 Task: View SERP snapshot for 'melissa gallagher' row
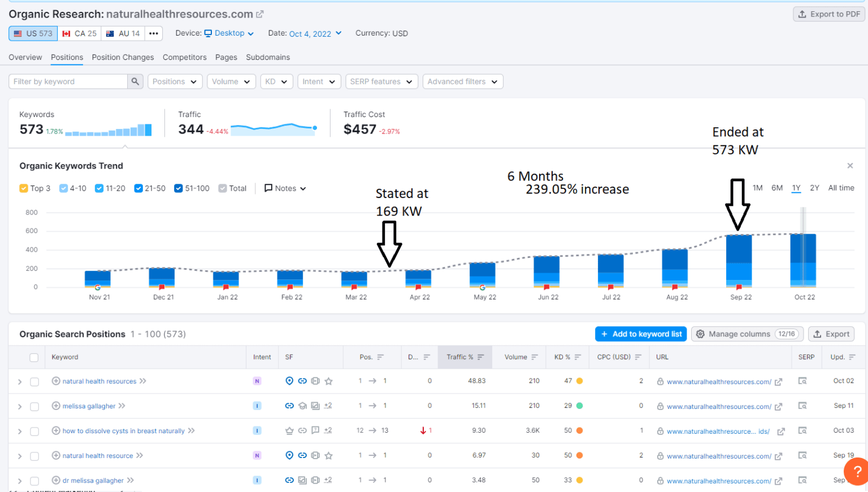coord(802,406)
